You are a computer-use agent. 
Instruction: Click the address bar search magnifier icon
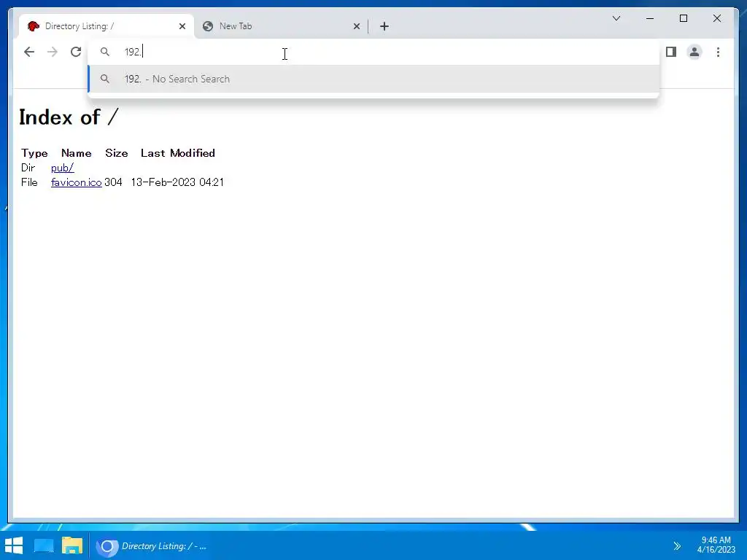[x=105, y=52]
